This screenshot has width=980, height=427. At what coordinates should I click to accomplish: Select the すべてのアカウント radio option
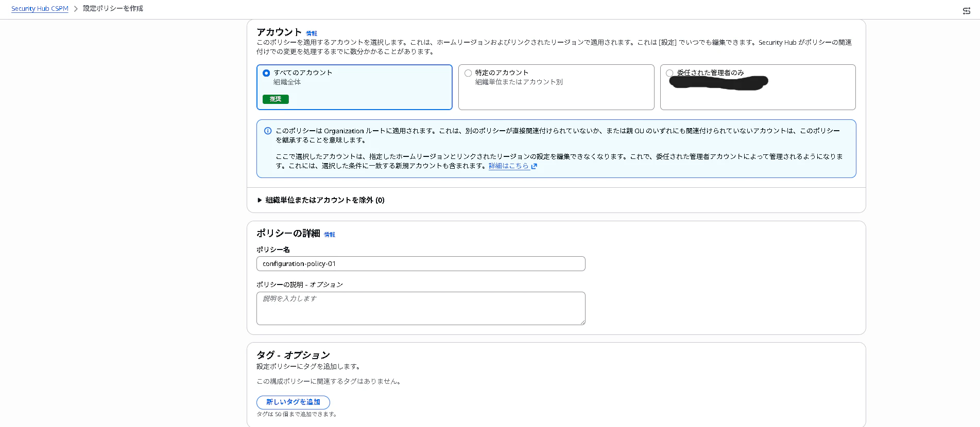click(x=266, y=73)
